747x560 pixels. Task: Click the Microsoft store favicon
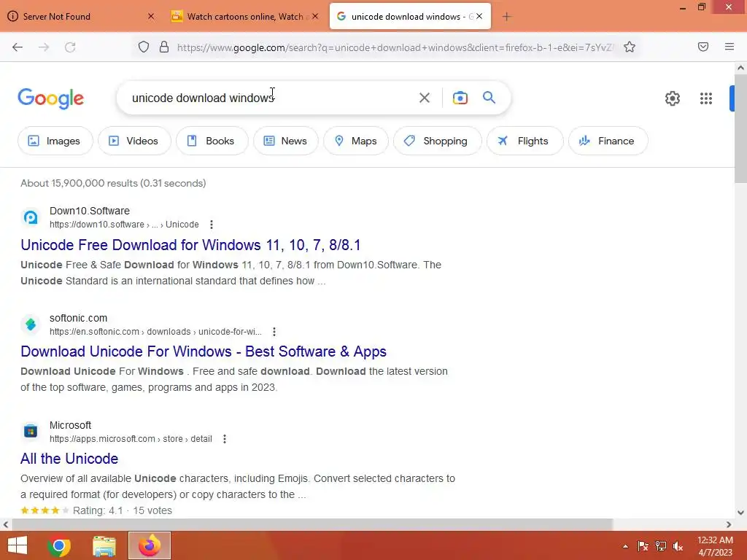tap(31, 432)
